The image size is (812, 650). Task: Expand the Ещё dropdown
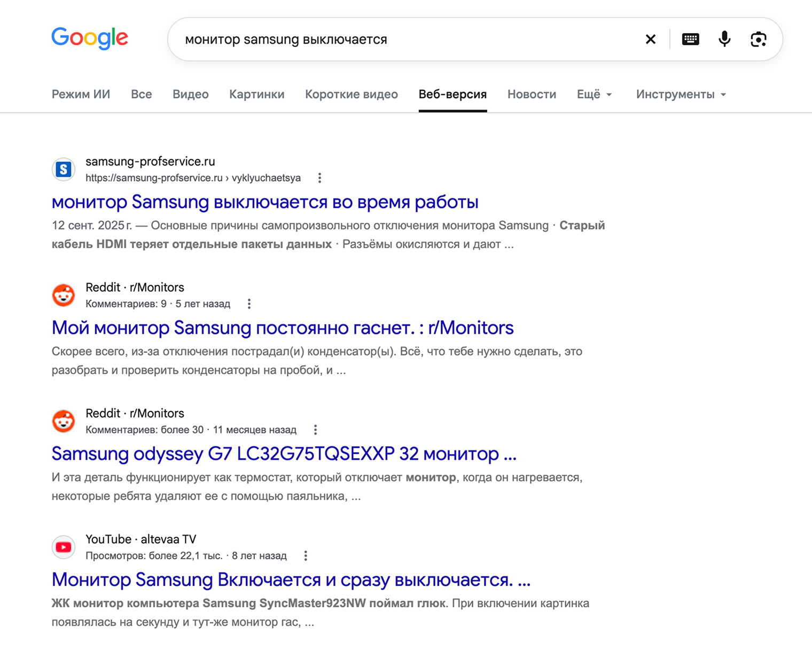click(594, 95)
